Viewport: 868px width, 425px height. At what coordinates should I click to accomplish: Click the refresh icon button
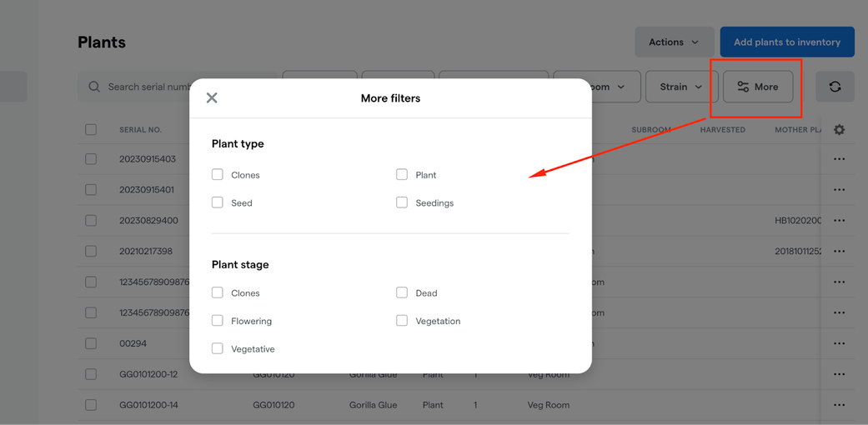point(835,87)
